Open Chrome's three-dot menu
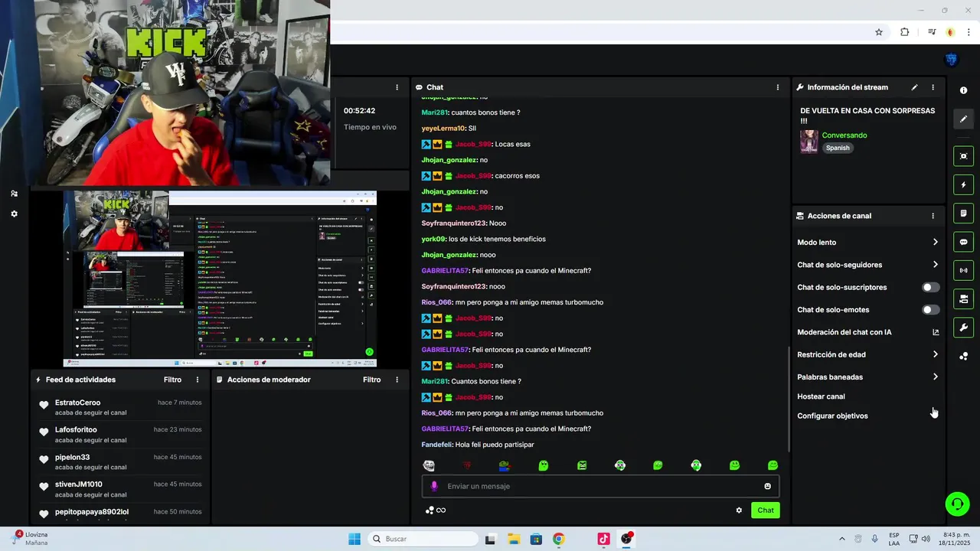Image resolution: width=980 pixels, height=551 pixels. click(969, 32)
